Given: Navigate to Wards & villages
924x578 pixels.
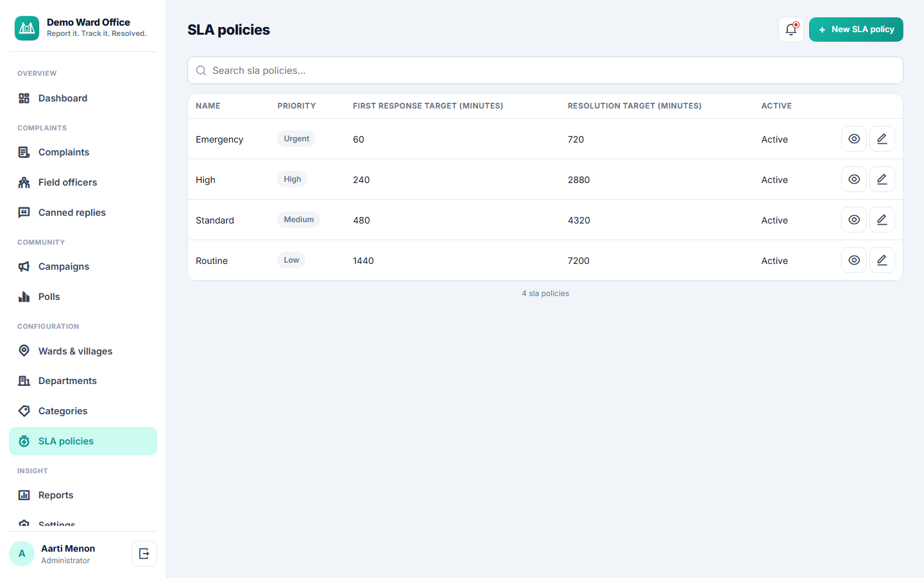Looking at the screenshot, I should (83, 351).
